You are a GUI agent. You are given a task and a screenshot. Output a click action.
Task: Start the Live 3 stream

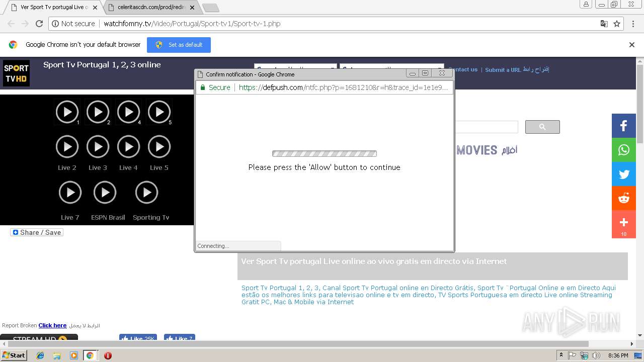tap(98, 147)
